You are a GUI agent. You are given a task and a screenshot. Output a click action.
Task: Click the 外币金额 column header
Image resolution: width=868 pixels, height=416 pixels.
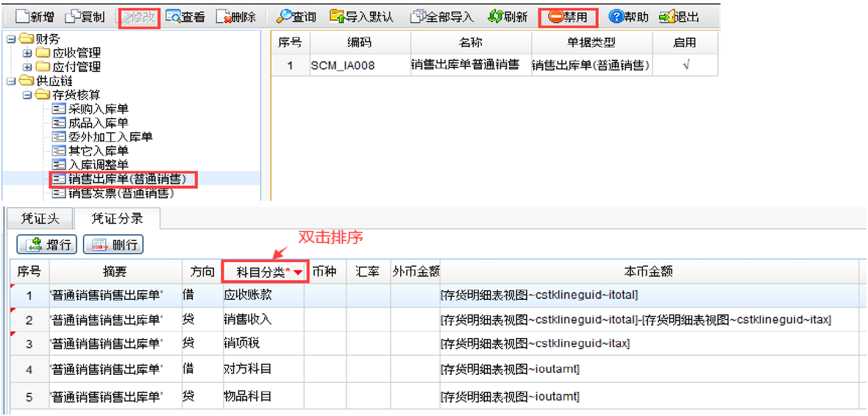(415, 272)
